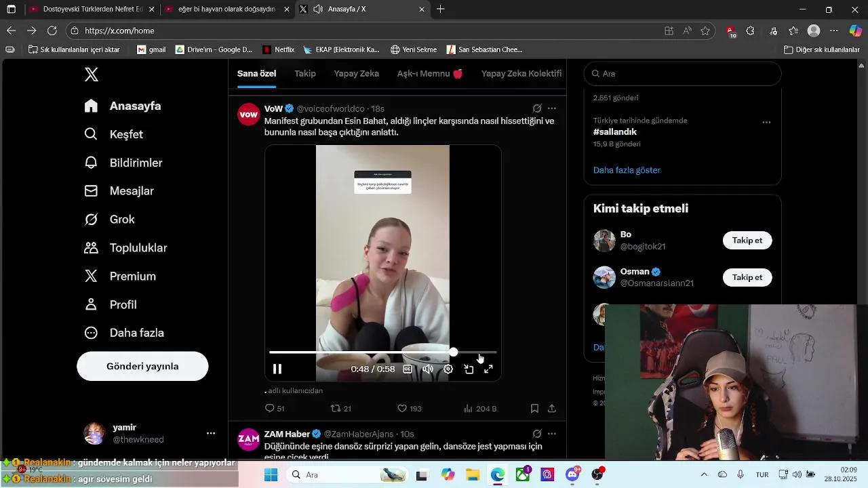Open Premium from the sidebar

click(x=120, y=277)
